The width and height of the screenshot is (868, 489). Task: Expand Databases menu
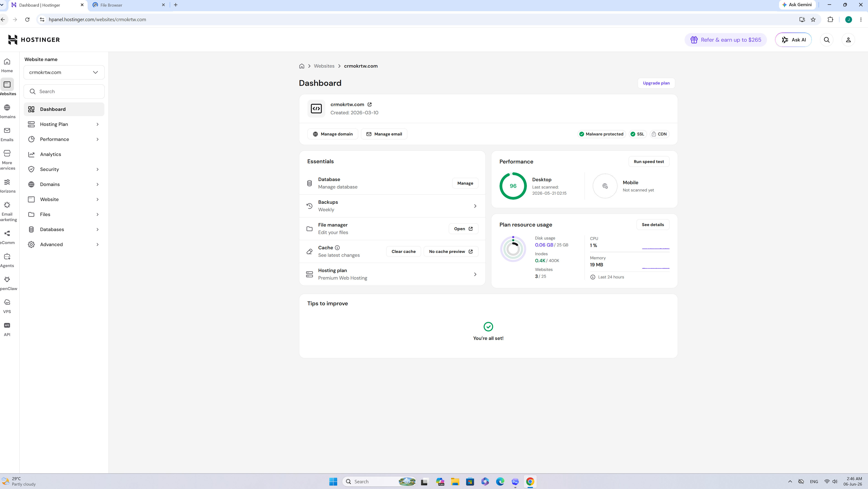(64, 229)
